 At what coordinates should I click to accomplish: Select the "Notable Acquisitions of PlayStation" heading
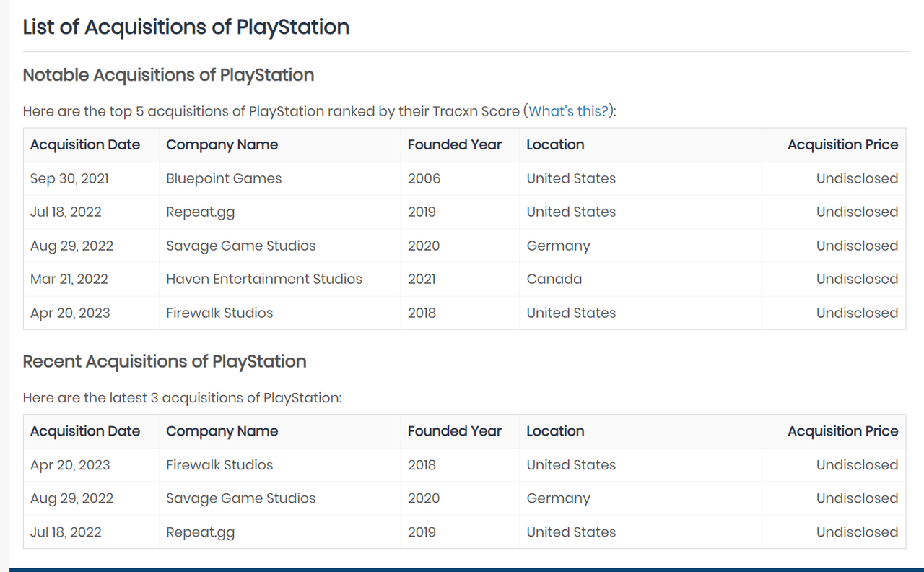(168, 75)
